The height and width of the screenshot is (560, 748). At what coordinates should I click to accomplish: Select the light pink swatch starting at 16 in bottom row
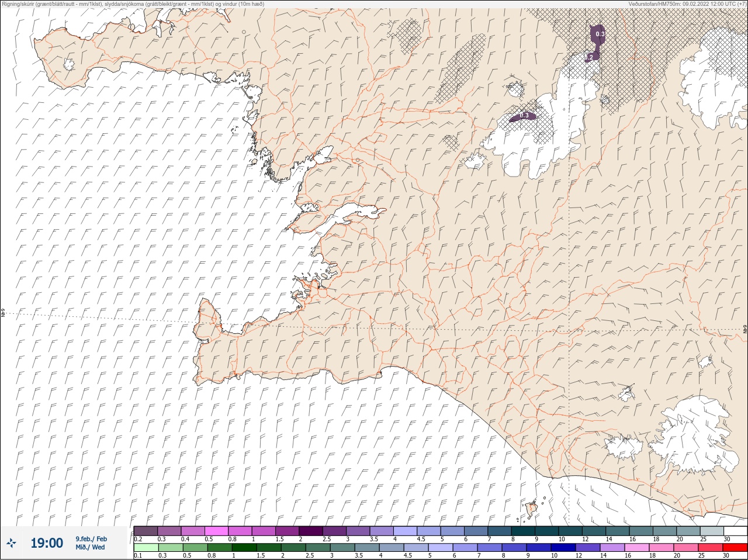coord(637,548)
